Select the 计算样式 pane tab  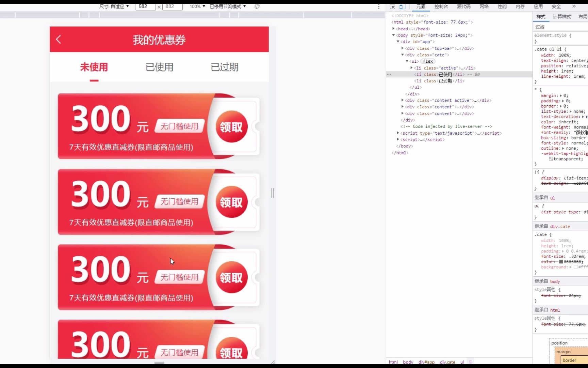pos(562,17)
